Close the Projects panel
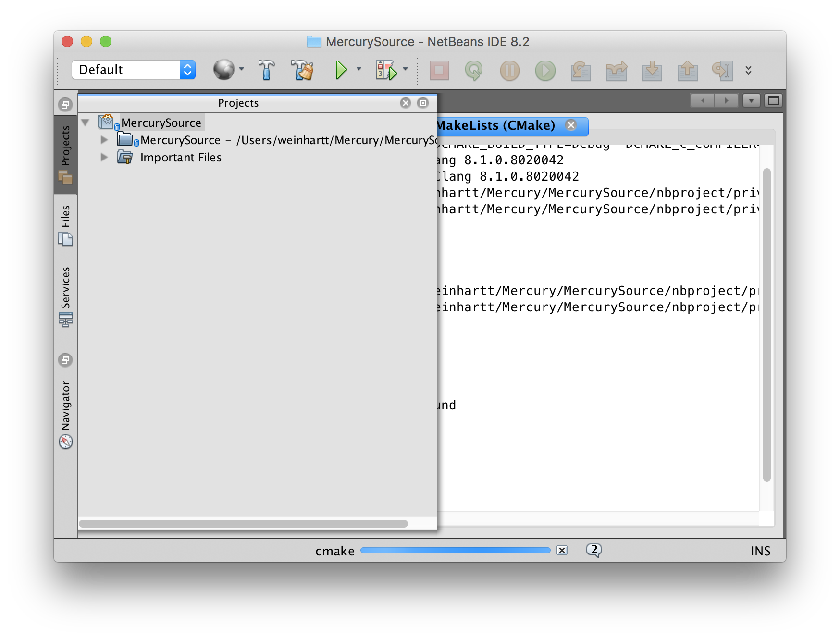This screenshot has height=639, width=840. pyautogui.click(x=406, y=102)
